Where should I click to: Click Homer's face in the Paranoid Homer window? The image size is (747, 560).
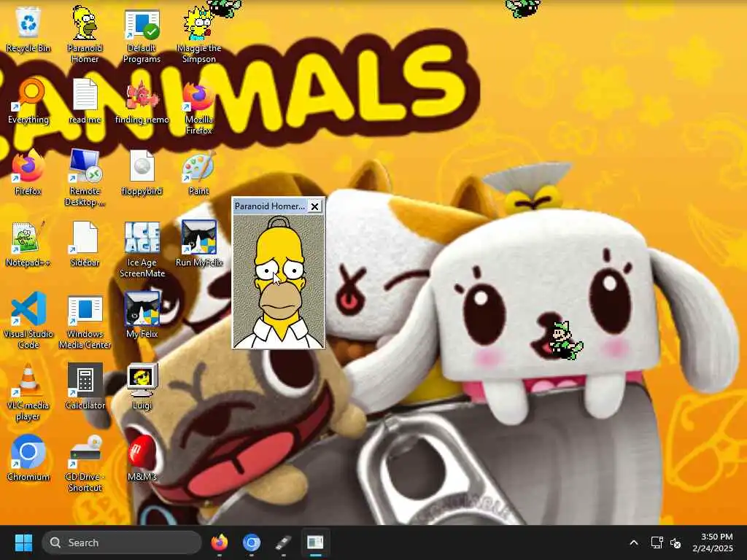tap(279, 281)
